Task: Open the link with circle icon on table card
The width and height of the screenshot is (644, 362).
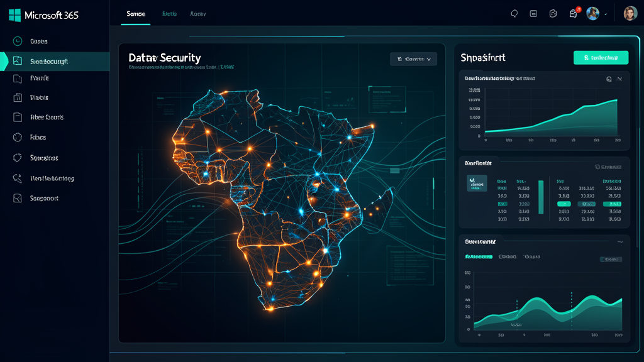Action: 608,167
